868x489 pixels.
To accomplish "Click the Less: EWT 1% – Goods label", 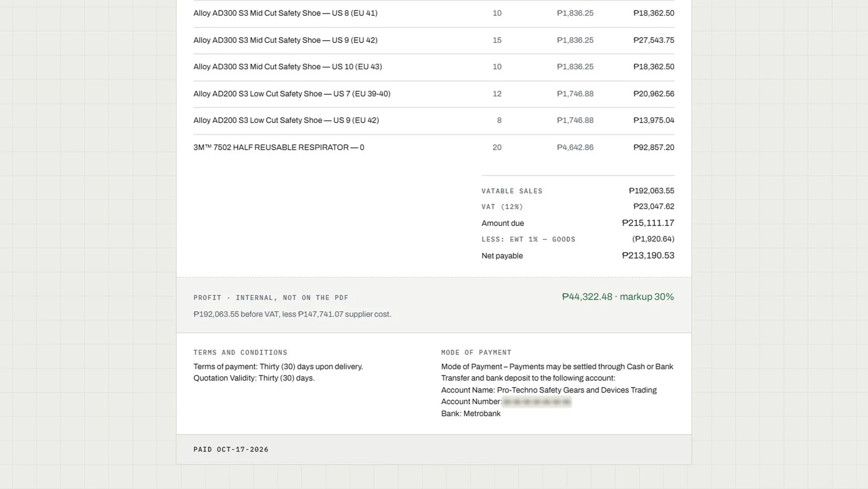I will coord(528,239).
